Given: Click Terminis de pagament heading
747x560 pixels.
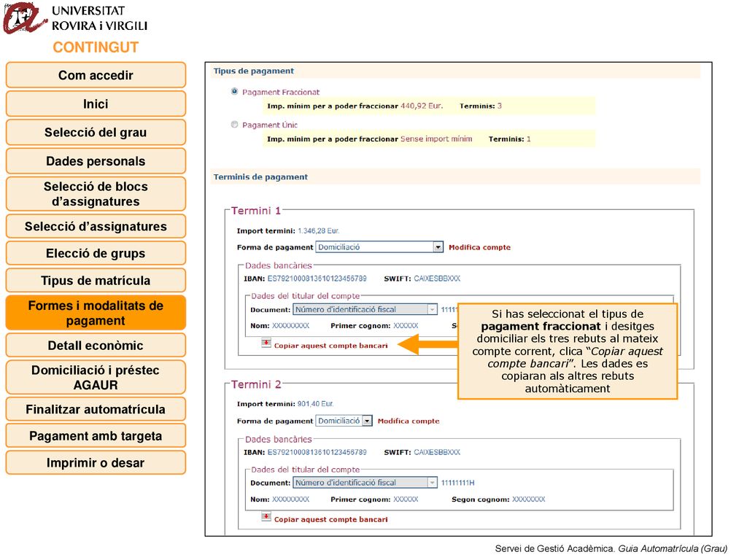Looking at the screenshot, I should point(260,177).
